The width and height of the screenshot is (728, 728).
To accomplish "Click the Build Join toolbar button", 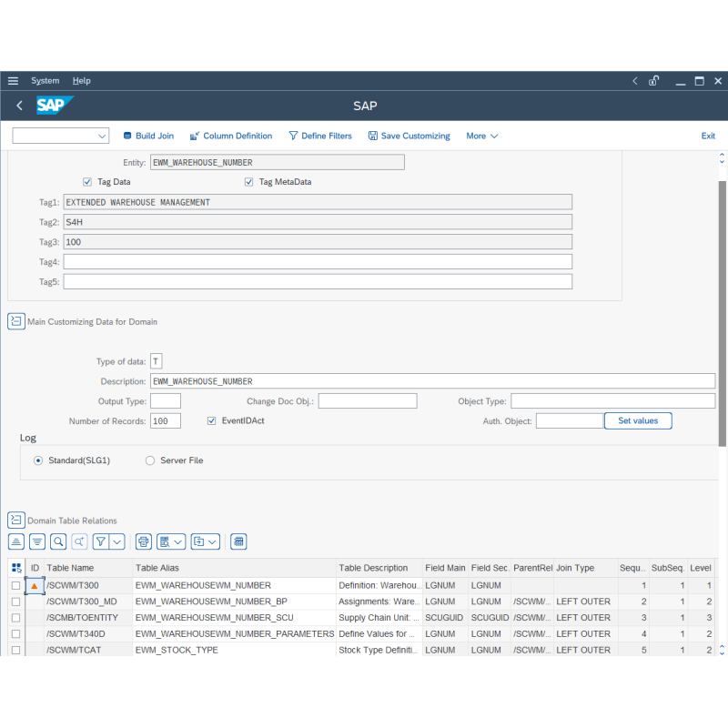I will tap(148, 136).
